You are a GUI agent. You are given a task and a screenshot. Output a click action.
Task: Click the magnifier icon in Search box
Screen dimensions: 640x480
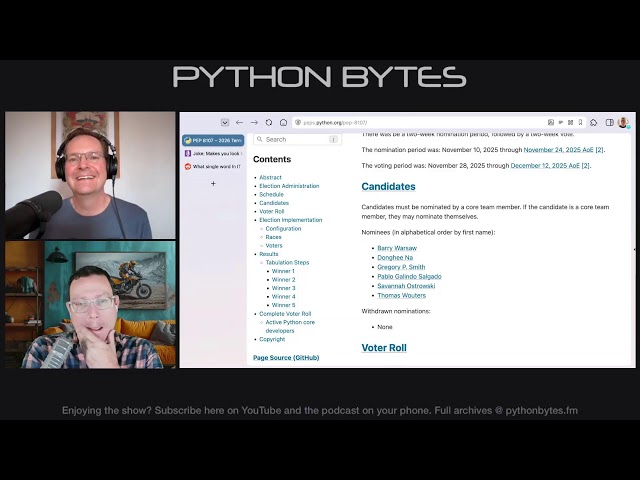tap(260, 140)
